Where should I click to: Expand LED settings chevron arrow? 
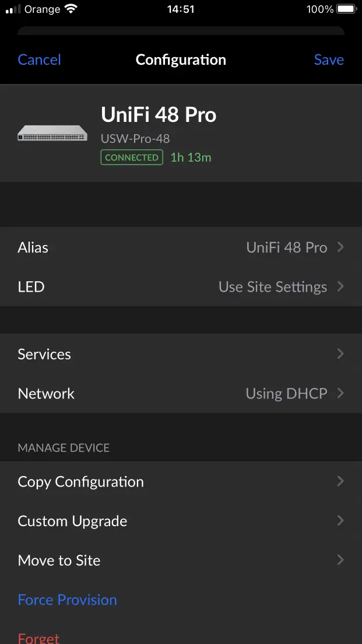click(340, 286)
